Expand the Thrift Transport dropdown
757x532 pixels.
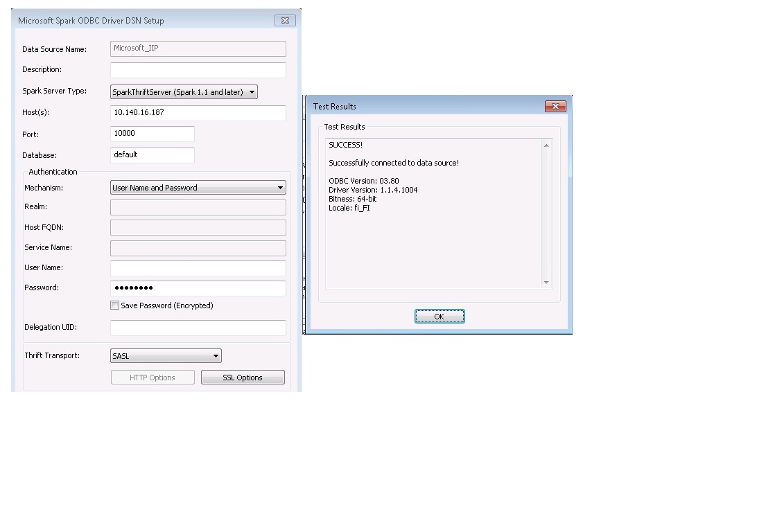(x=165, y=355)
